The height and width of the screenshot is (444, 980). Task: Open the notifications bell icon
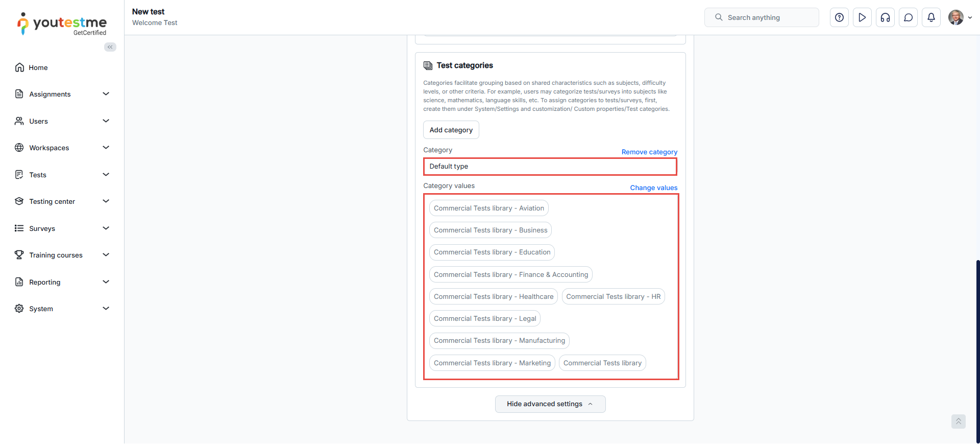tap(931, 17)
